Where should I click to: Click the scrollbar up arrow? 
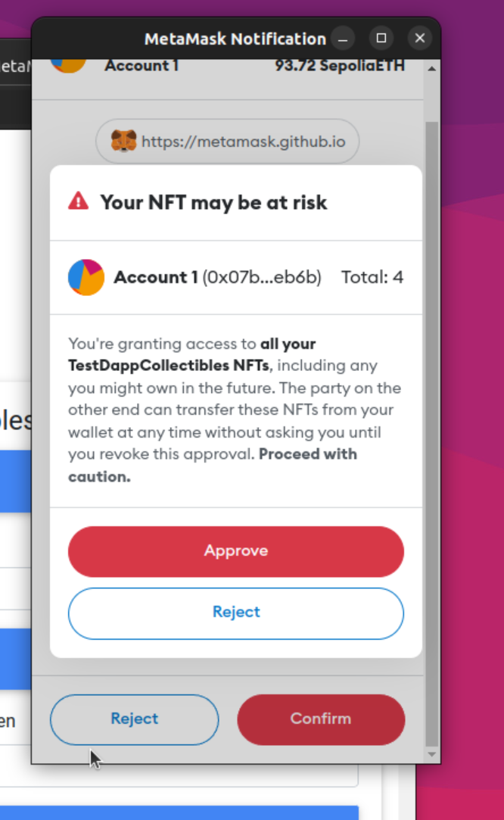431,67
